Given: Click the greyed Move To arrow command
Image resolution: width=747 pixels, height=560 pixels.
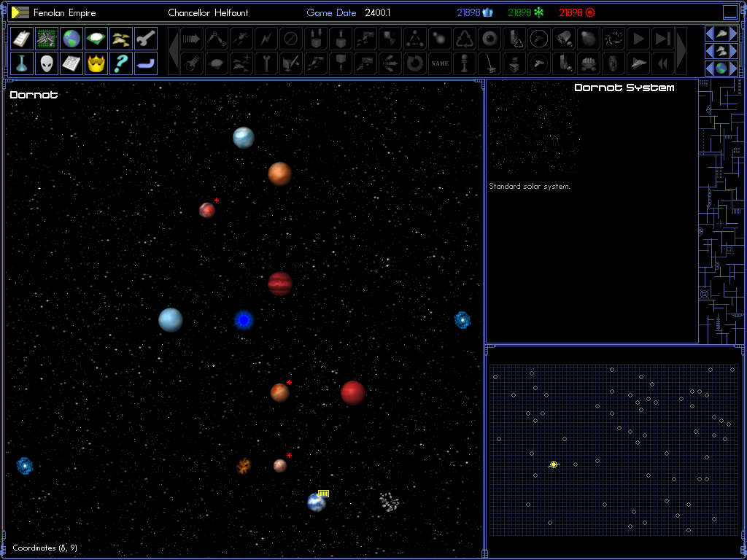Looking at the screenshot, I should 192,39.
